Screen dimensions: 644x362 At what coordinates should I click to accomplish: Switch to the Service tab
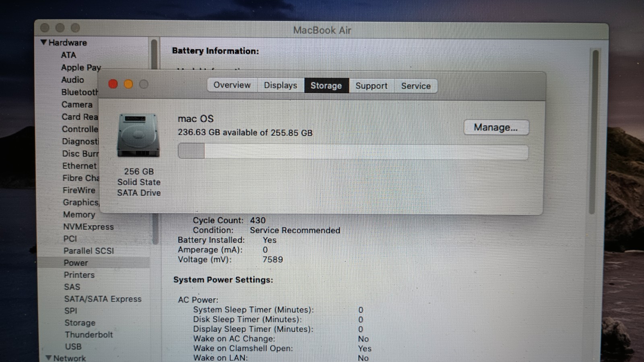pyautogui.click(x=416, y=86)
